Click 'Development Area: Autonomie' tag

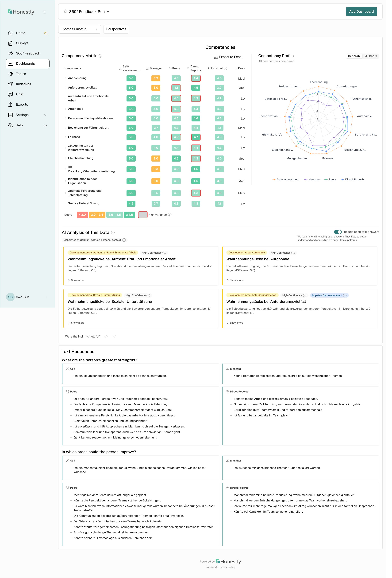[x=247, y=253]
